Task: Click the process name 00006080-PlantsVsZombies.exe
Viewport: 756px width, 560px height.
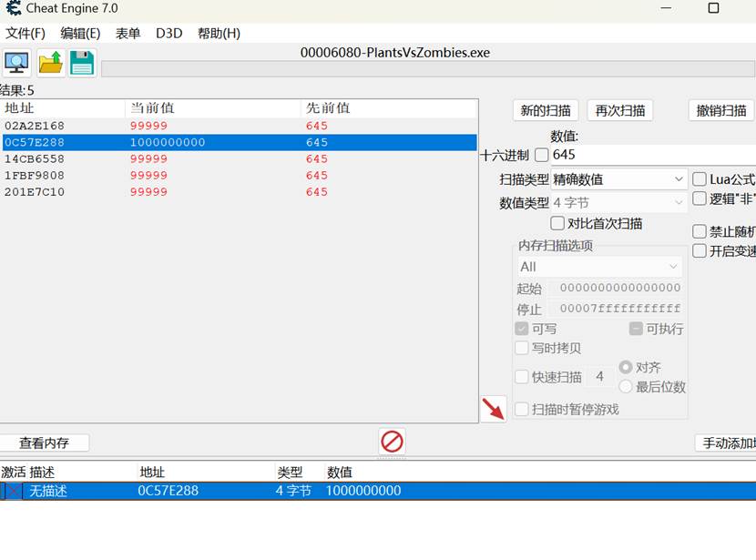Action: pos(395,53)
